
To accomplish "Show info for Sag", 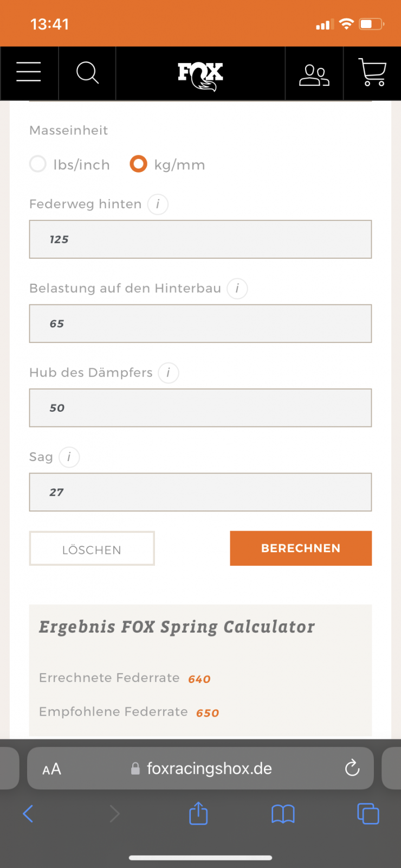I will (69, 457).
